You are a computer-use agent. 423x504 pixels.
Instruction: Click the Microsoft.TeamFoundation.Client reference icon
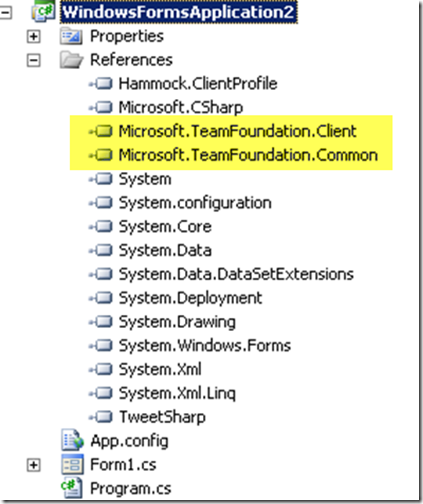pos(101,131)
